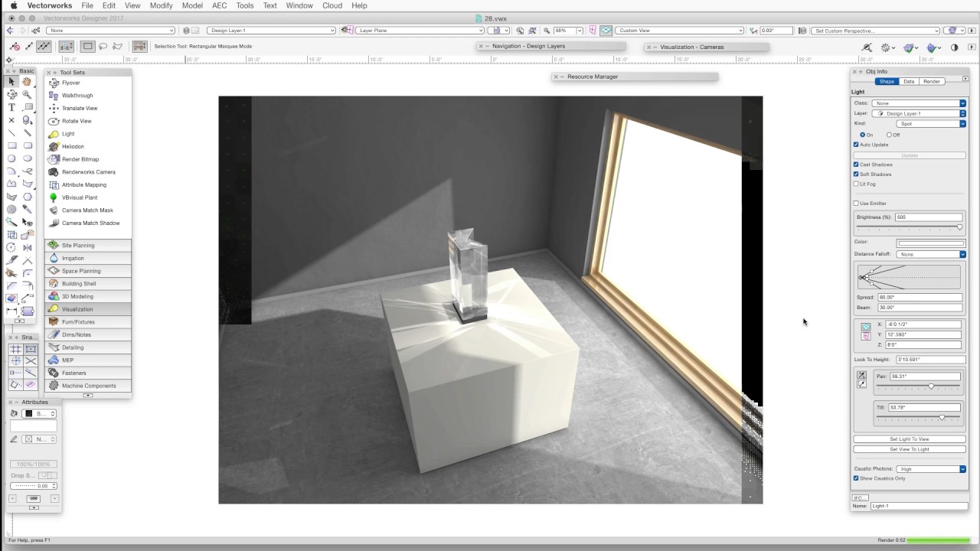980x551 pixels.
Task: Toggle Show Caustics Only checkbox
Action: 856,478
